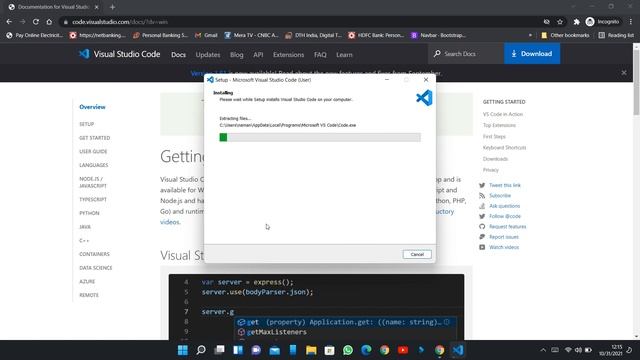The width and height of the screenshot is (640, 360).
Task: Open USER GUIDE in the docs sidebar
Action: tap(93, 151)
